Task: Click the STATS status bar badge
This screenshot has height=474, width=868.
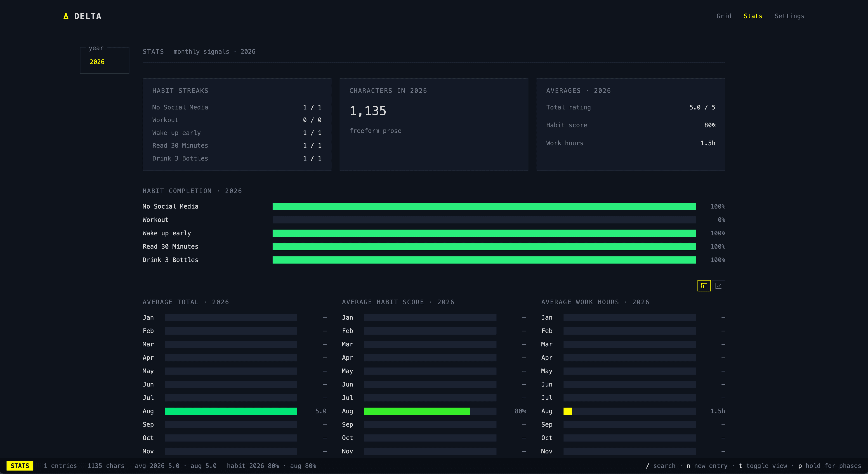Action: (x=20, y=466)
